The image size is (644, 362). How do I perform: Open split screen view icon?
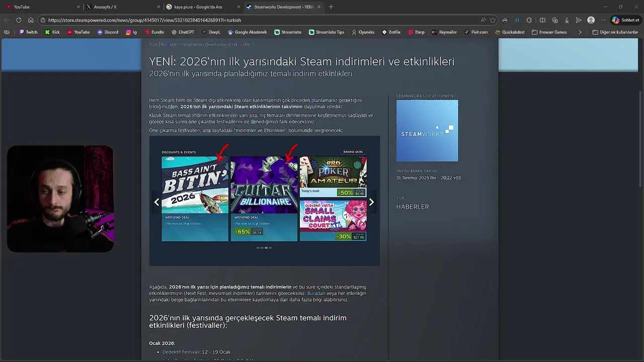[542, 20]
